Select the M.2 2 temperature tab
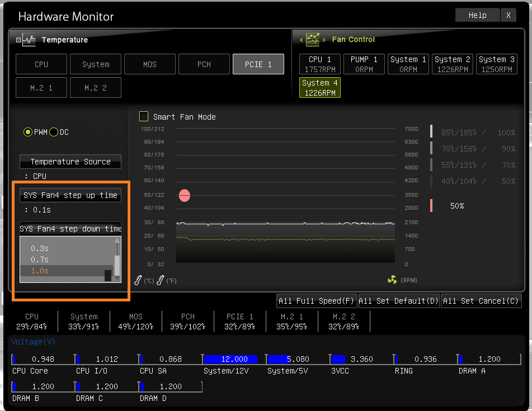532x411 pixels. [96, 88]
